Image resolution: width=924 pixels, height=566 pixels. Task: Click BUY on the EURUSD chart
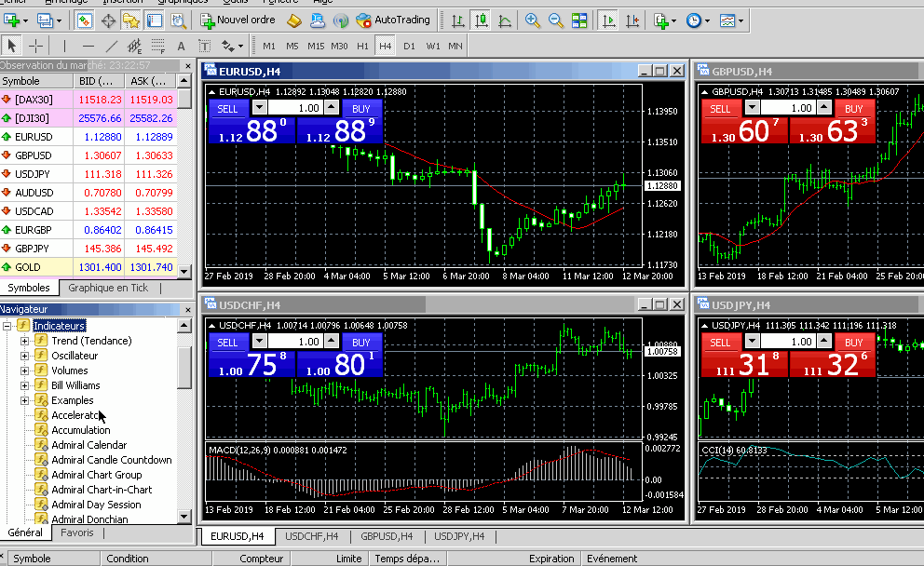click(x=360, y=109)
